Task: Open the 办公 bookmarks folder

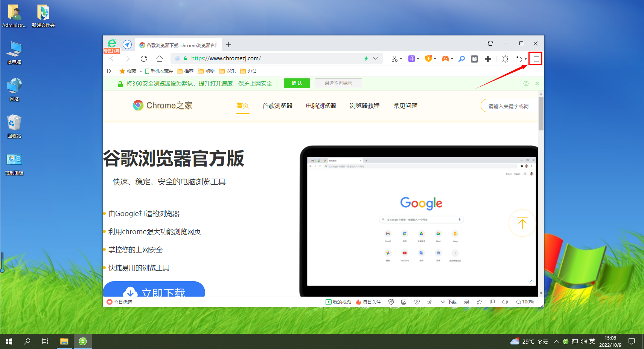Action: [x=248, y=71]
